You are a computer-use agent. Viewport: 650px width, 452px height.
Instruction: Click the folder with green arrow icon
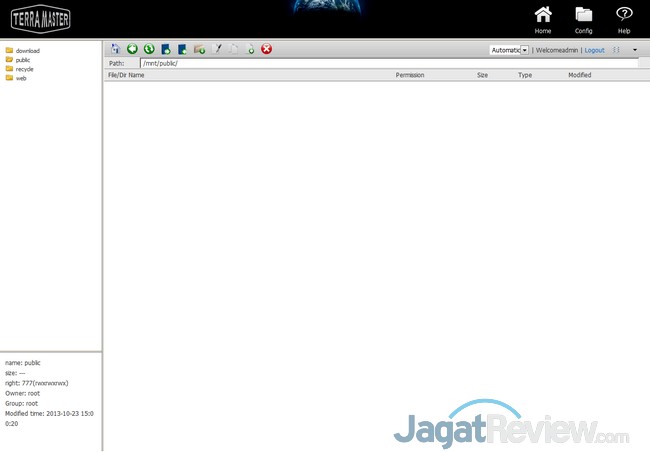point(199,49)
